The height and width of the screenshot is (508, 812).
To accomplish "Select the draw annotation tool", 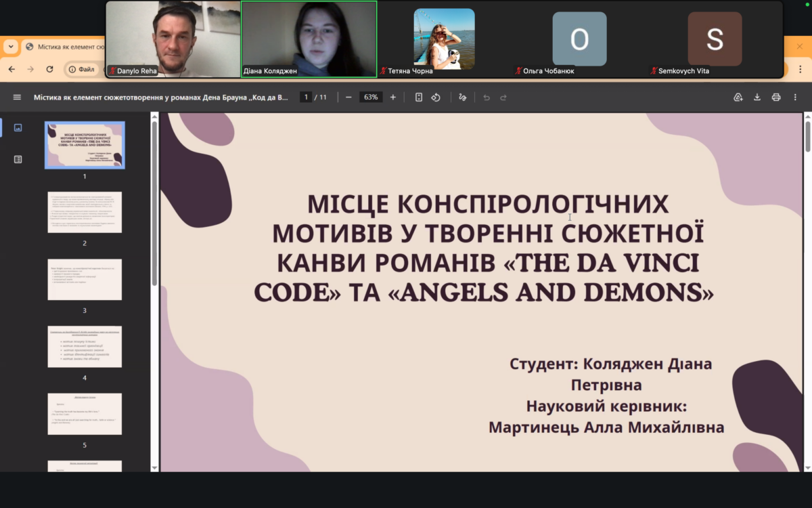I will point(463,97).
